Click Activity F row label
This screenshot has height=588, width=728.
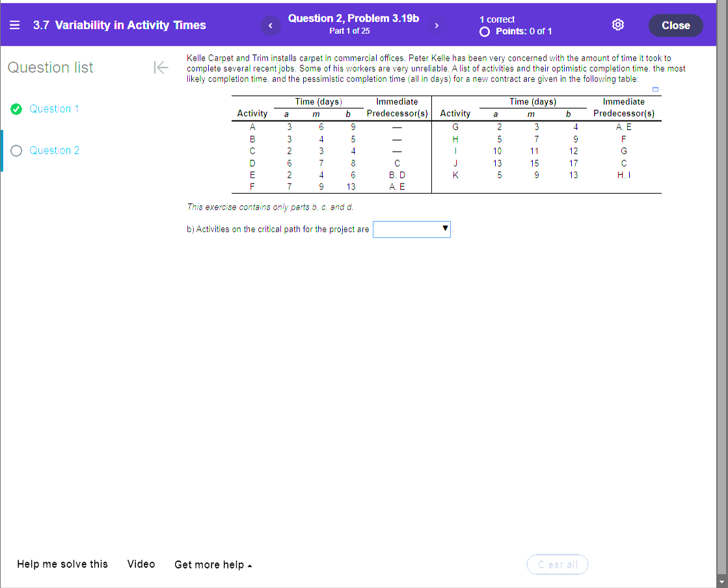252,187
